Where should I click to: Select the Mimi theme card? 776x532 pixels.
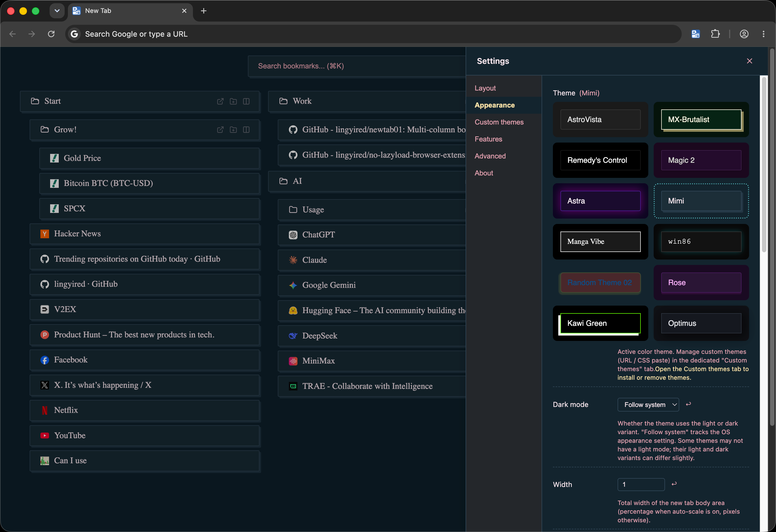(701, 201)
